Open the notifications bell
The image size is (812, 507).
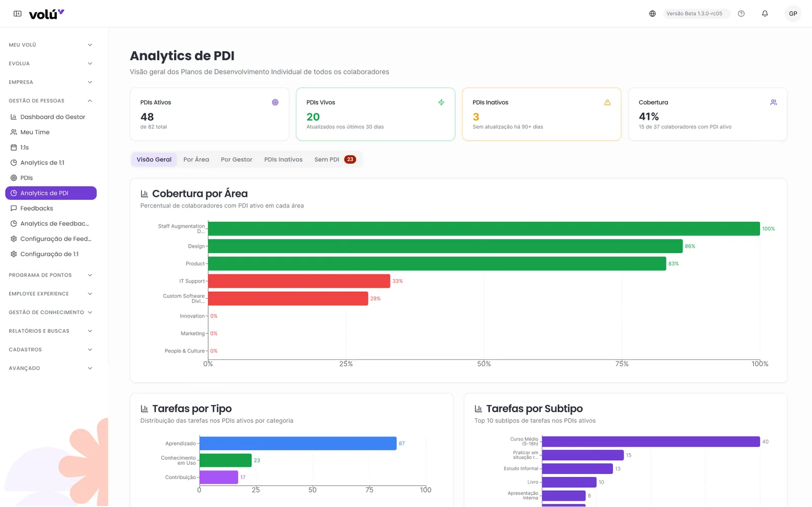[765, 14]
